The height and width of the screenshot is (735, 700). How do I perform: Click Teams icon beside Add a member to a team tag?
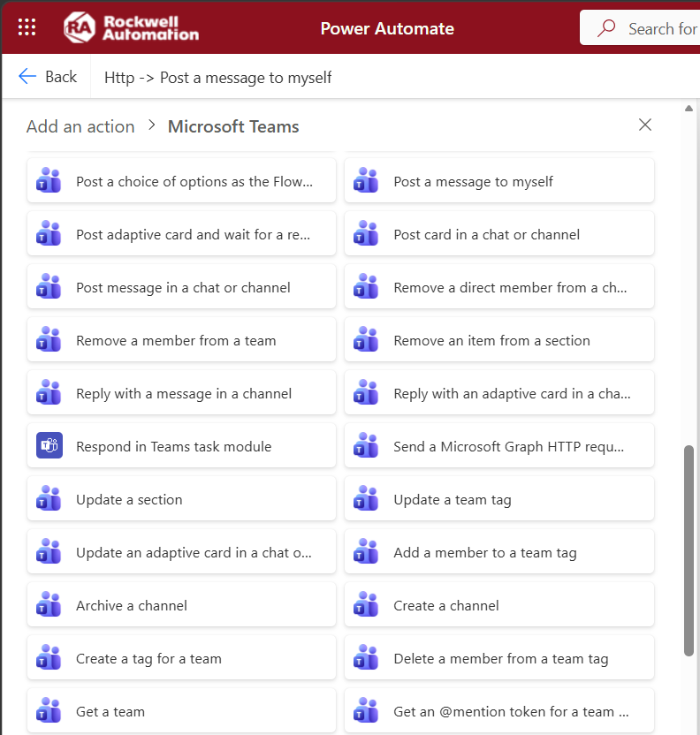[366, 551]
